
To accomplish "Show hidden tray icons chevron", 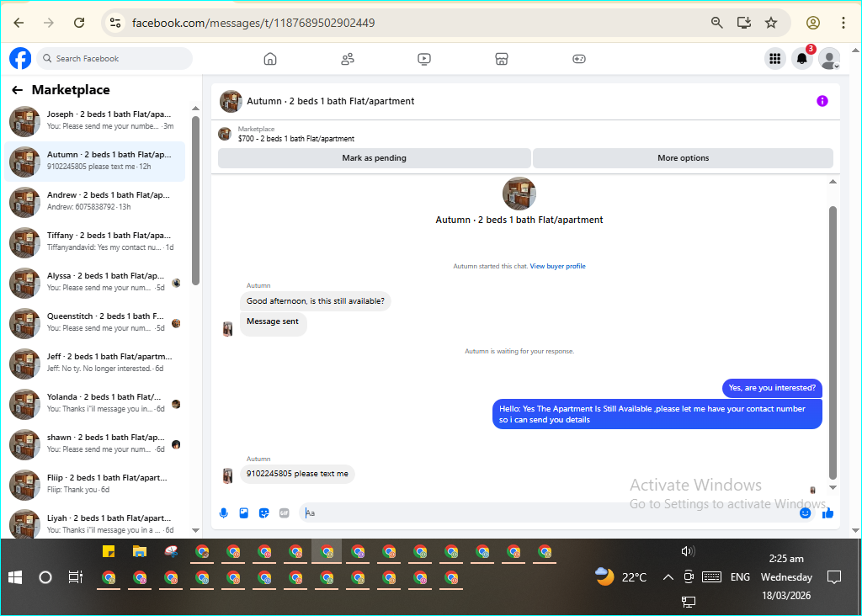I will 668,577.
